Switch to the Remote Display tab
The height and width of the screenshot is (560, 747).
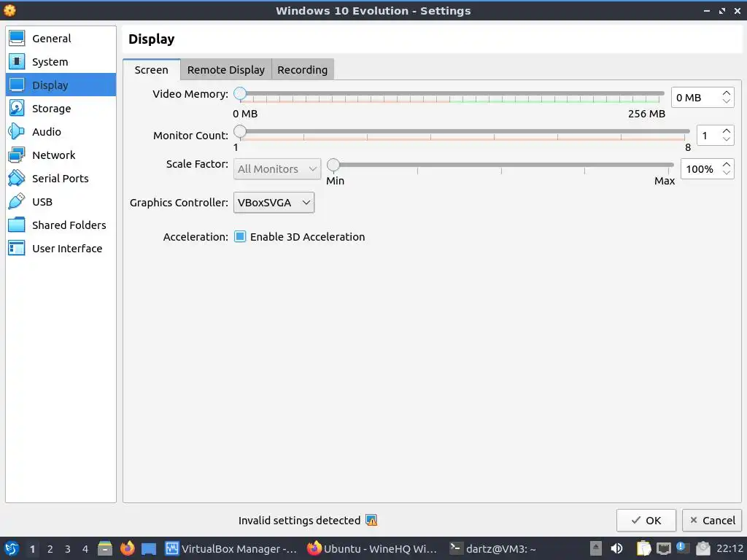(x=226, y=69)
